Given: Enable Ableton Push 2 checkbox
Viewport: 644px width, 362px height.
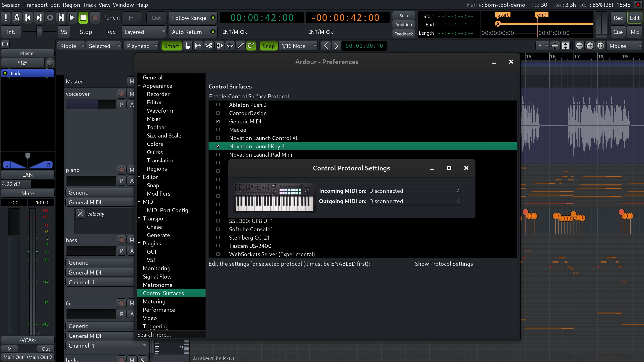Looking at the screenshot, I should 218,105.
